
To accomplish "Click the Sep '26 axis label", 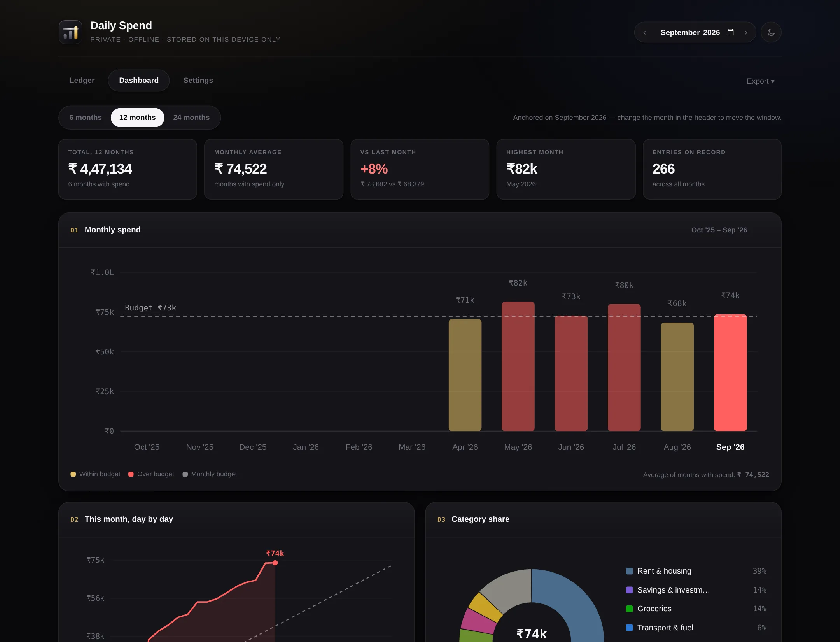I will point(730,447).
